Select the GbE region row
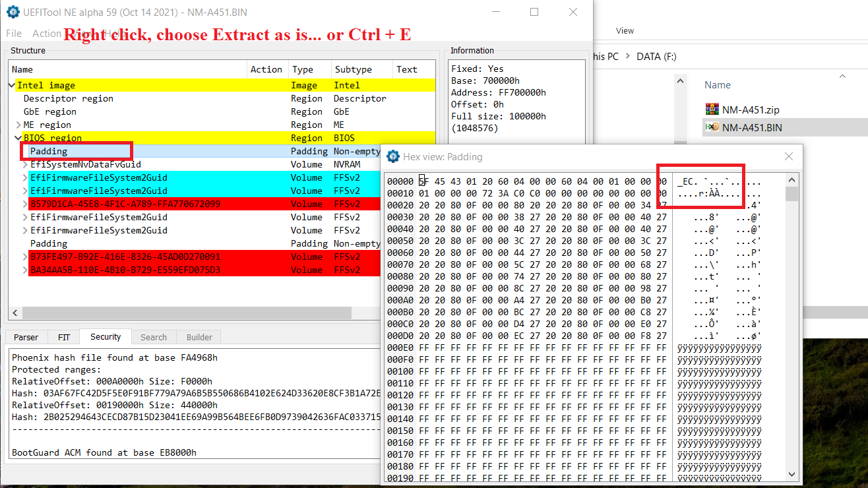Screen dimensions: 868x488 [222, 111]
